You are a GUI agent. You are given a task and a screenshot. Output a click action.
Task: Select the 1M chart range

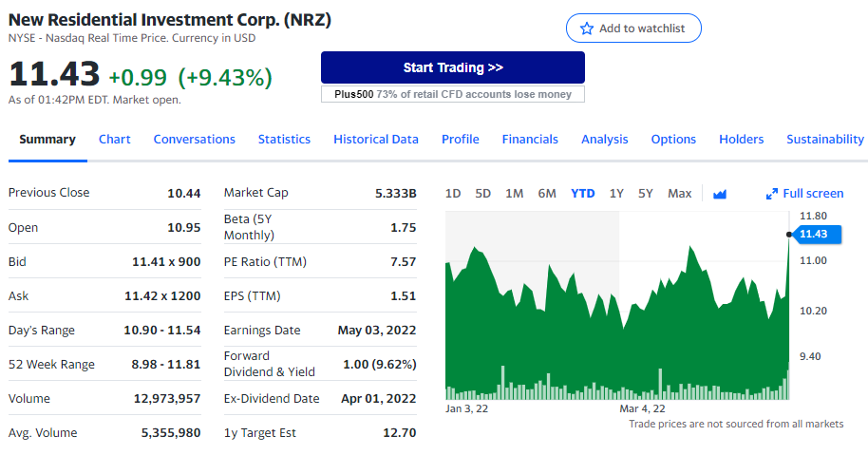[514, 193]
